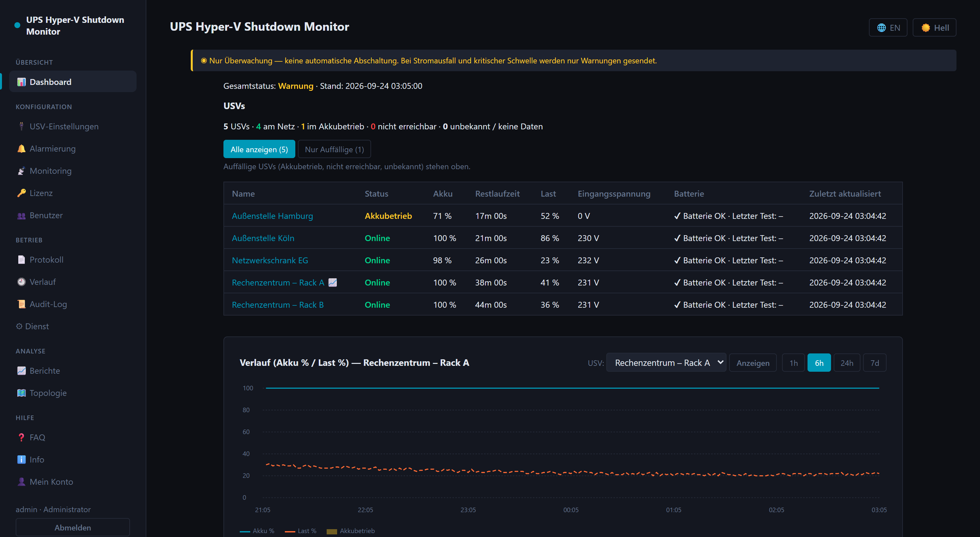This screenshot has height=537, width=980.
Task: Select the Nur Auffällige (1) filter
Action: click(334, 149)
